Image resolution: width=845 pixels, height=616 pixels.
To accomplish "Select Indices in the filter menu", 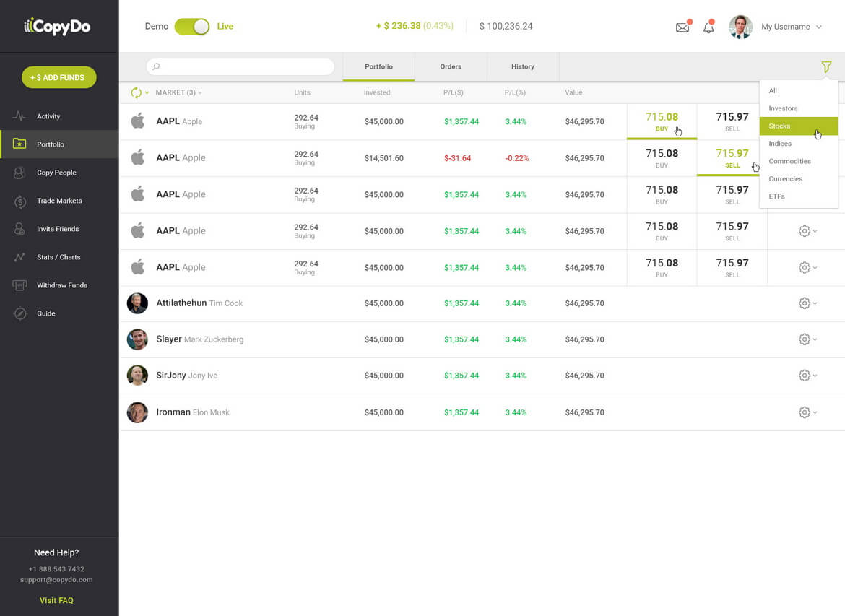I will 799,144.
